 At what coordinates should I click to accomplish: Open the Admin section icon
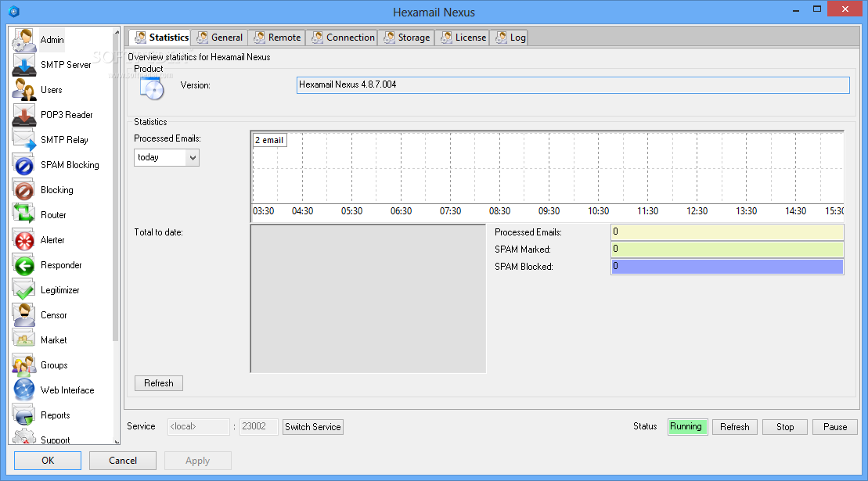click(x=23, y=40)
